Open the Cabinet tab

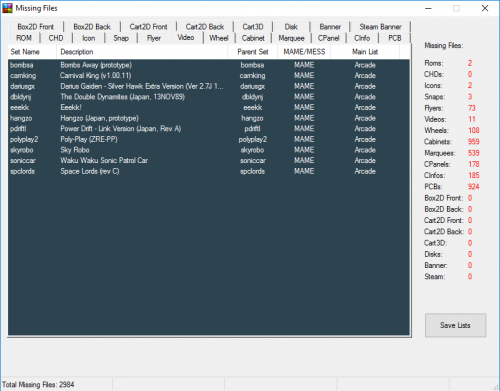(x=253, y=38)
